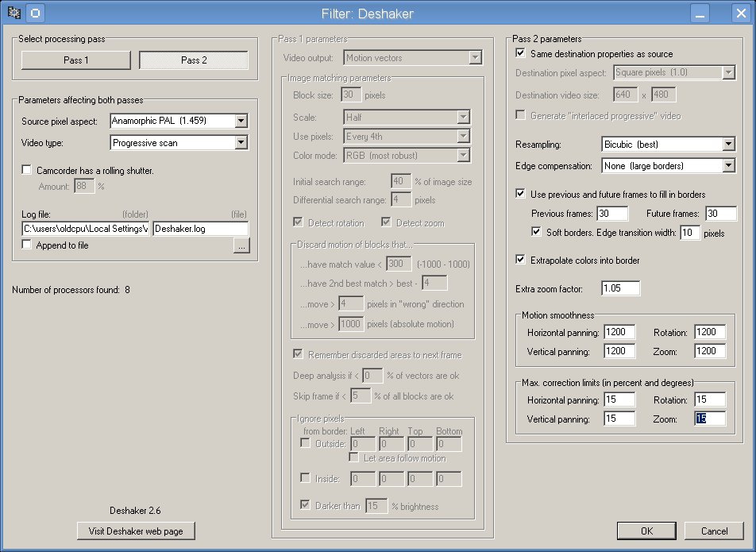The width and height of the screenshot is (756, 552).
Task: Toggle Append to file checkbox
Action: (x=27, y=245)
